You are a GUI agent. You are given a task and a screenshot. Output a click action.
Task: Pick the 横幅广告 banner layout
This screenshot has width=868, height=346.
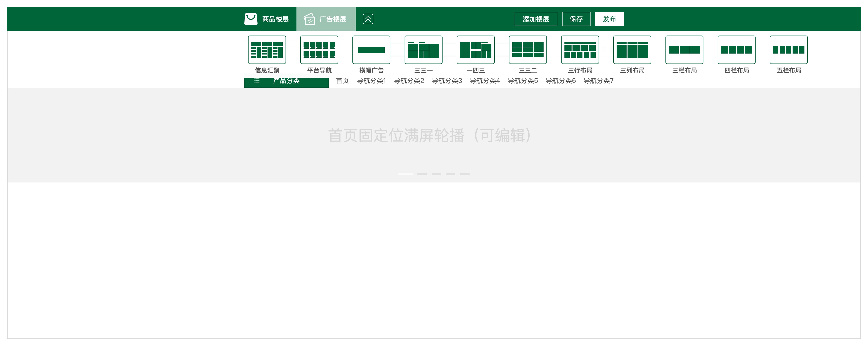[x=371, y=50]
